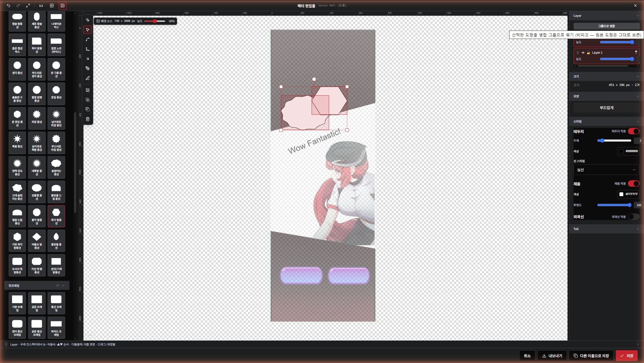Click the sparkle cursor tool icon

point(88,20)
